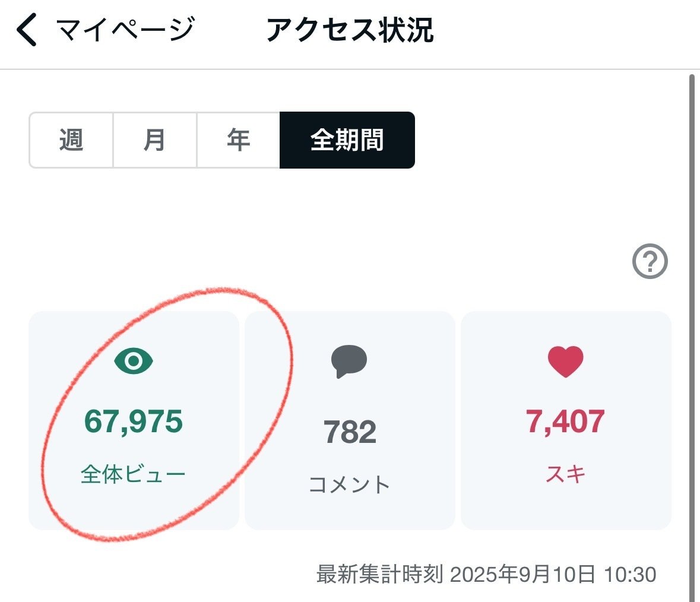Click the 最新集計時刻 timestamp text

379,575
